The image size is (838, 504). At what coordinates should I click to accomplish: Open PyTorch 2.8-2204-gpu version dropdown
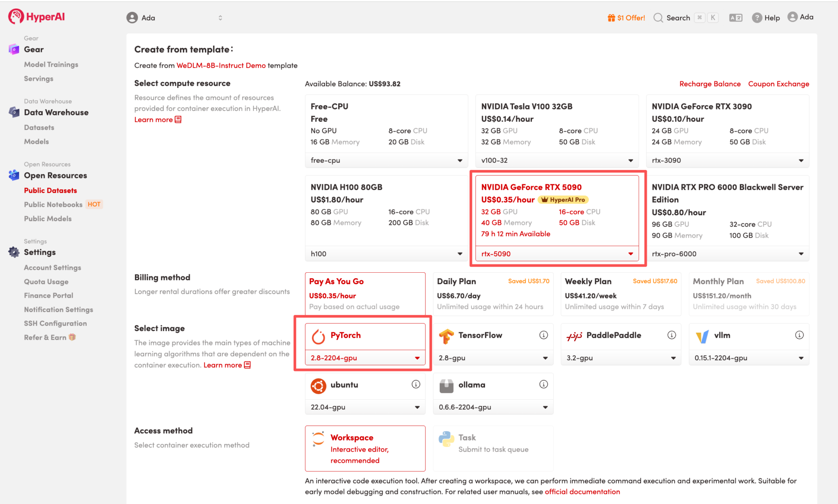(365, 358)
